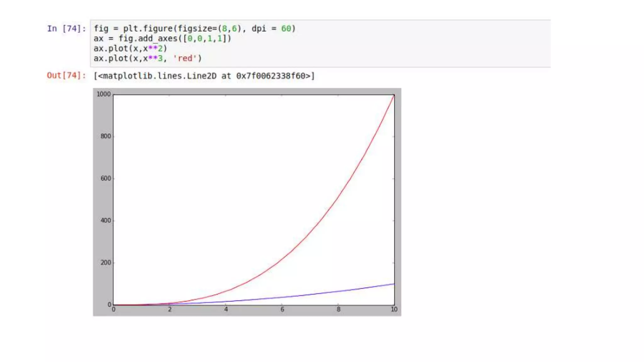Click the In [74] prompt label

click(66, 29)
